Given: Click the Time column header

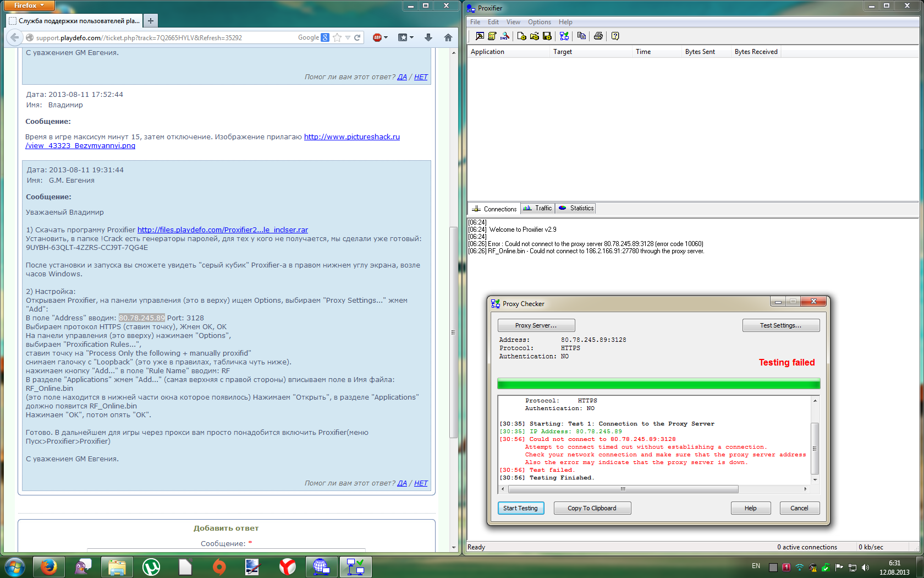Looking at the screenshot, I should [657, 52].
